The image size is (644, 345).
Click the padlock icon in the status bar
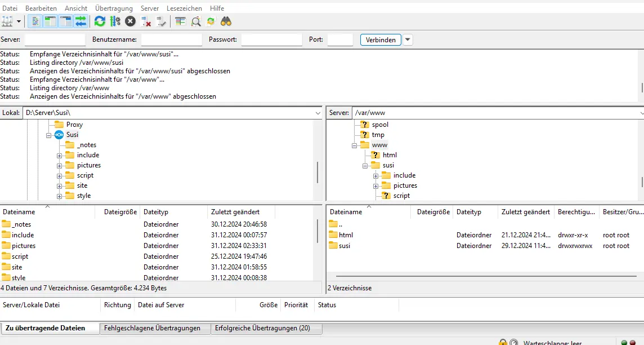(x=503, y=341)
